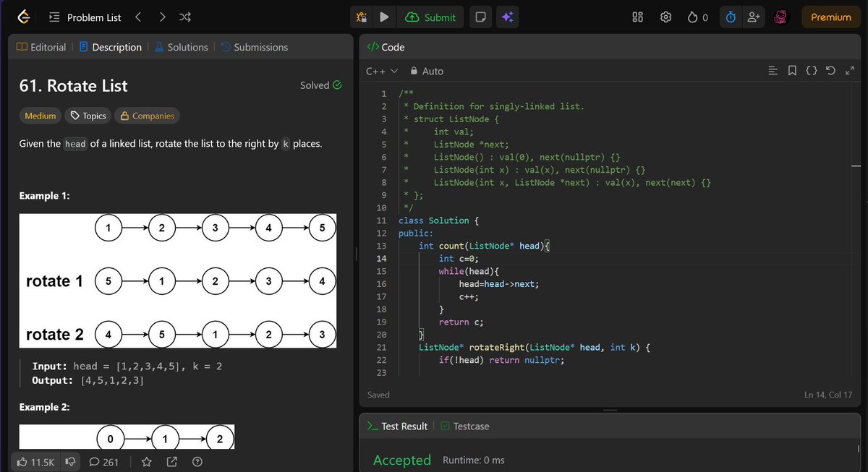Click the Example 2 linked list image
This screenshot has height=472, width=868.
pos(127,437)
